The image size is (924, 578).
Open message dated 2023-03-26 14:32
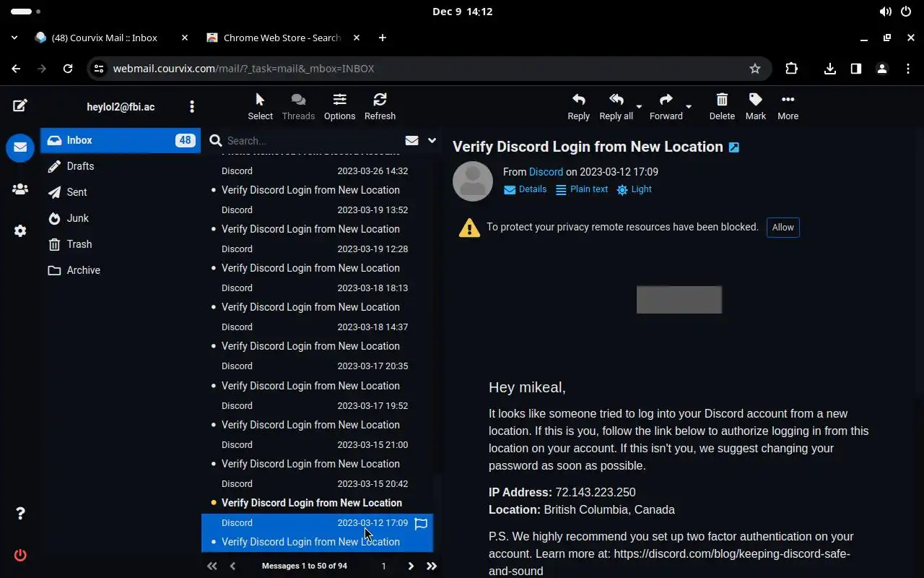(x=318, y=181)
